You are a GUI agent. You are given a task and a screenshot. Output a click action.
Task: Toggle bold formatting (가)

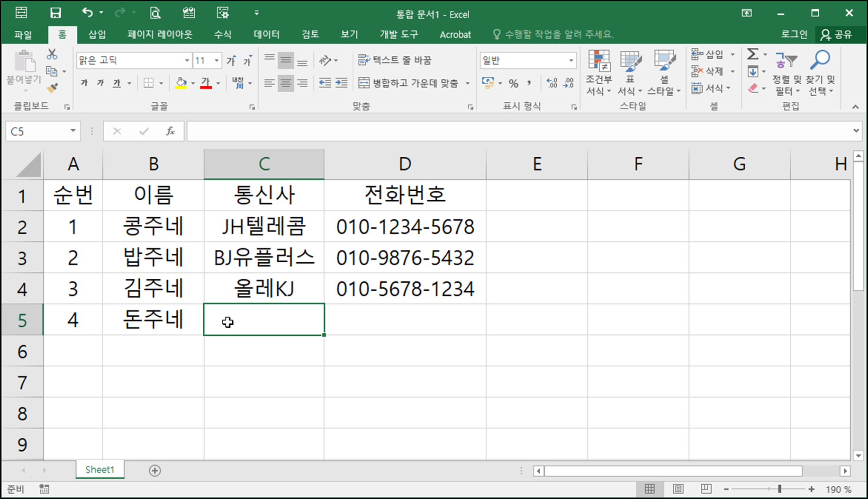[x=84, y=83]
